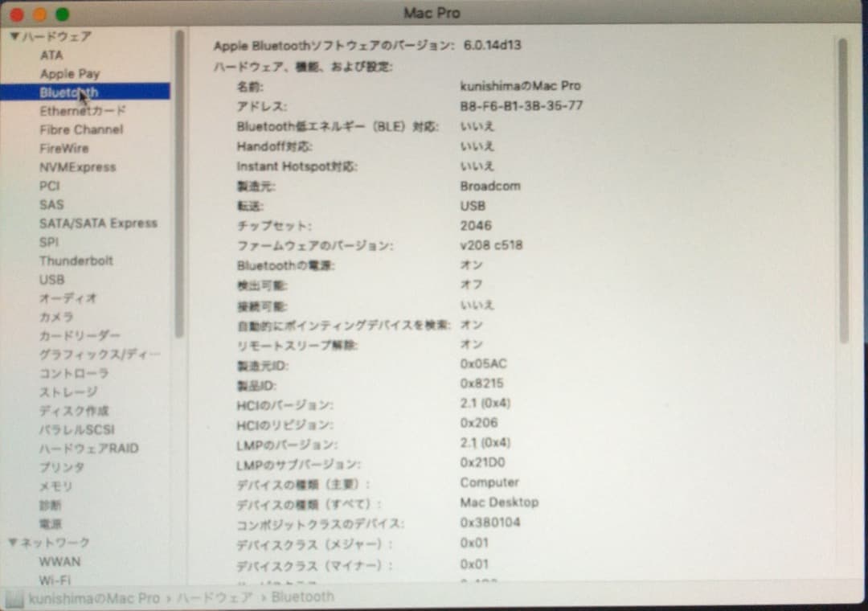Open the FireWire device report

[x=63, y=148]
